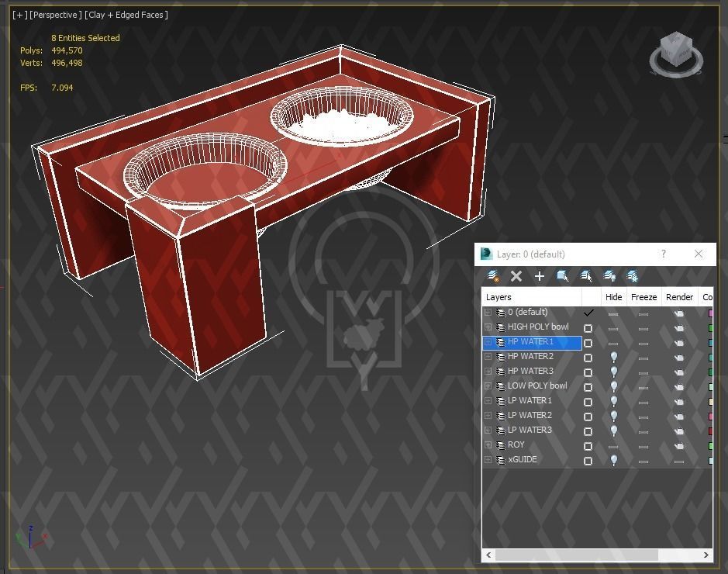This screenshot has height=574, width=728.
Task: Toggle render teapot for ROY layer
Action: (679, 446)
